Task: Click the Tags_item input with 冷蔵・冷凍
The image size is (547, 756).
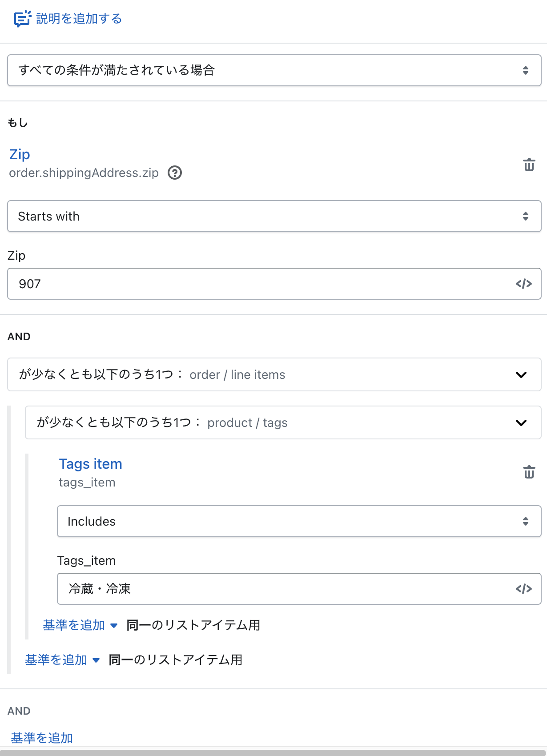Action: point(285,589)
